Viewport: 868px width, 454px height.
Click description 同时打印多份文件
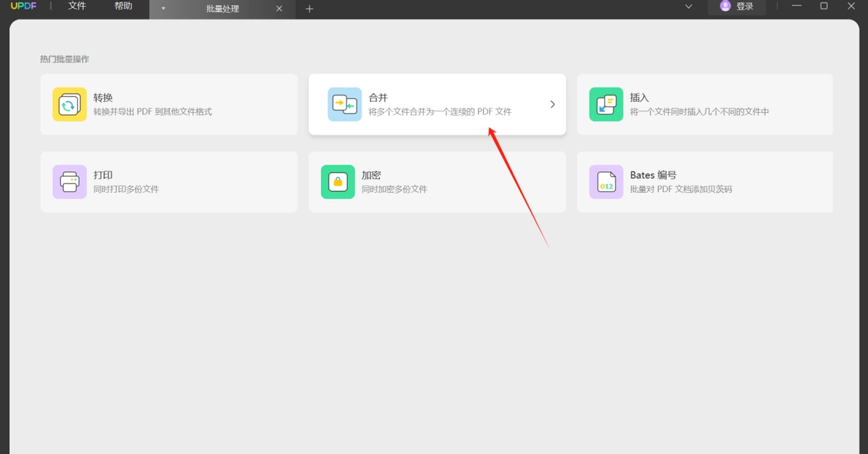pyautogui.click(x=126, y=189)
